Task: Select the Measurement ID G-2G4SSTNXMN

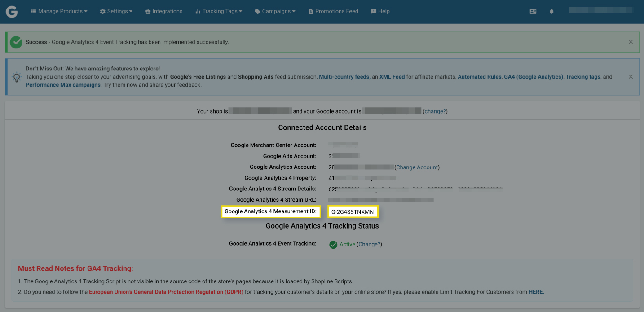Action: tap(353, 212)
